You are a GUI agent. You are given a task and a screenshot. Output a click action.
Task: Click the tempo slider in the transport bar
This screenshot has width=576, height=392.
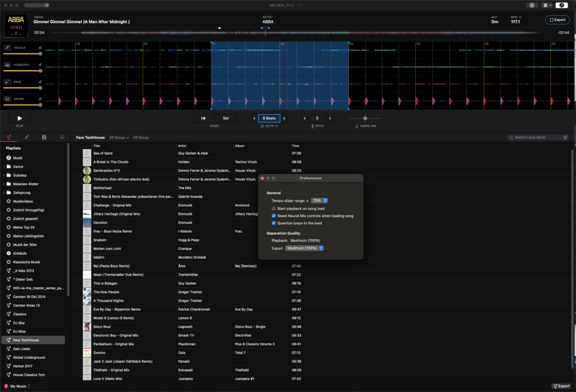(x=364, y=118)
